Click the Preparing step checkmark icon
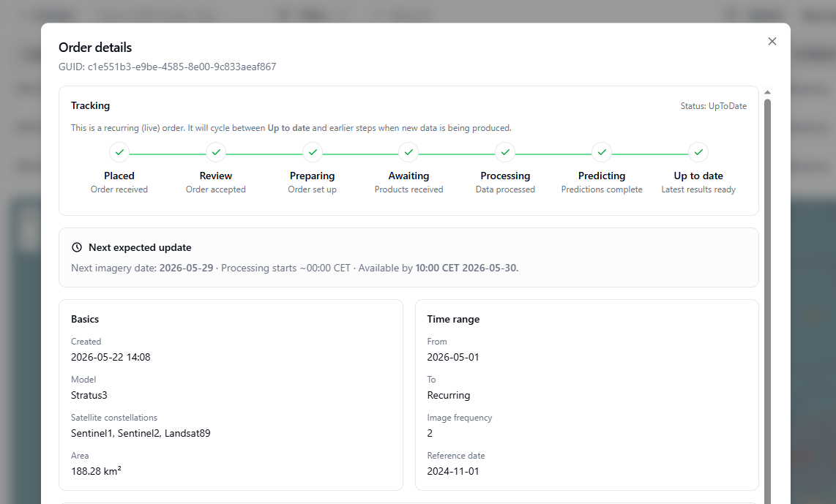 313,152
